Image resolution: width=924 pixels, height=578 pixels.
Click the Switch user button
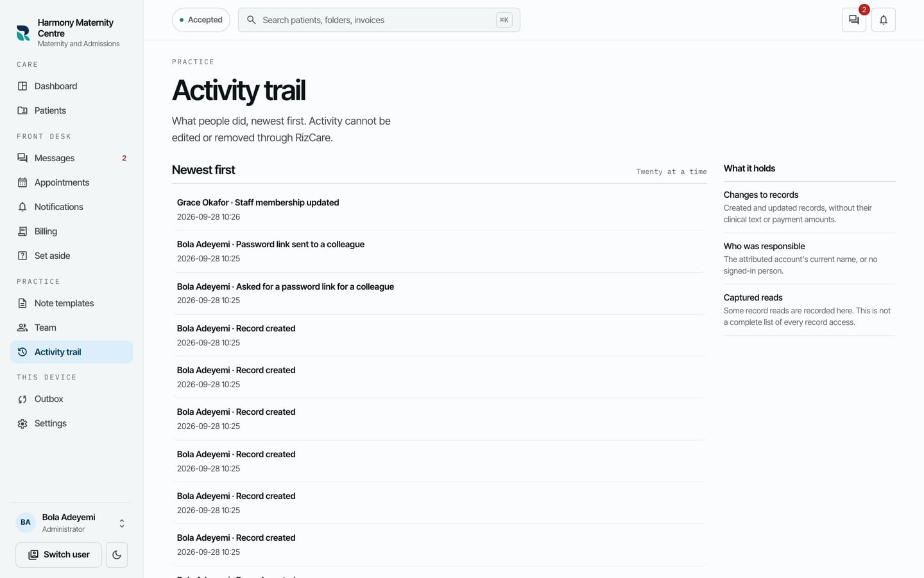click(58, 555)
